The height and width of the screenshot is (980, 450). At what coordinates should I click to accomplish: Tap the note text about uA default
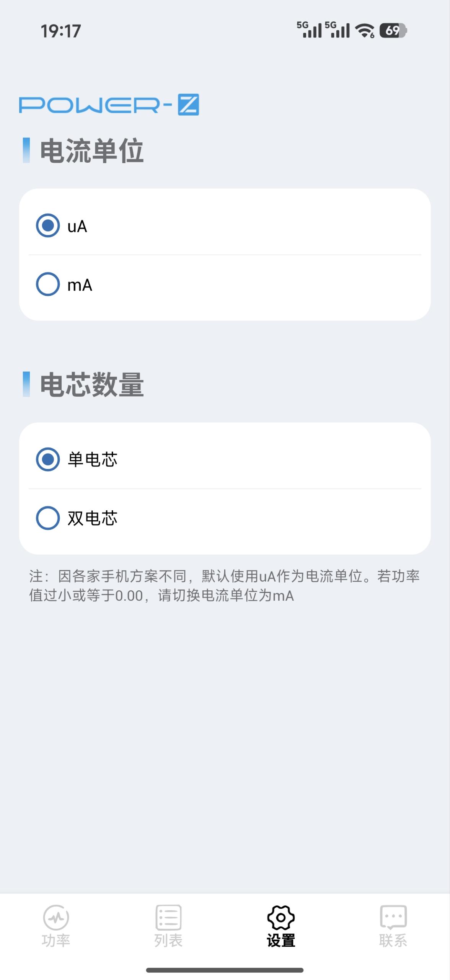pos(225,586)
